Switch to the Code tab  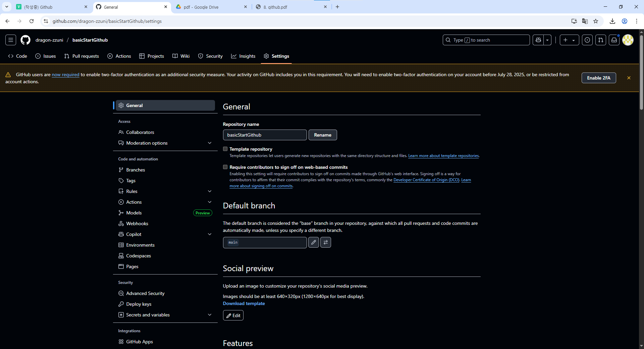pyautogui.click(x=17, y=56)
